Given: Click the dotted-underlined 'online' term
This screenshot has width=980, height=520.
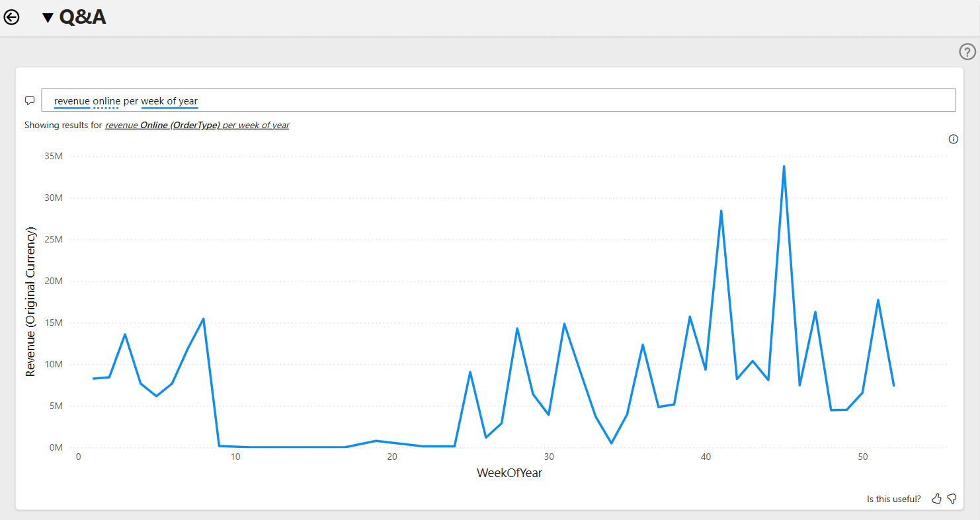Looking at the screenshot, I should [106, 101].
